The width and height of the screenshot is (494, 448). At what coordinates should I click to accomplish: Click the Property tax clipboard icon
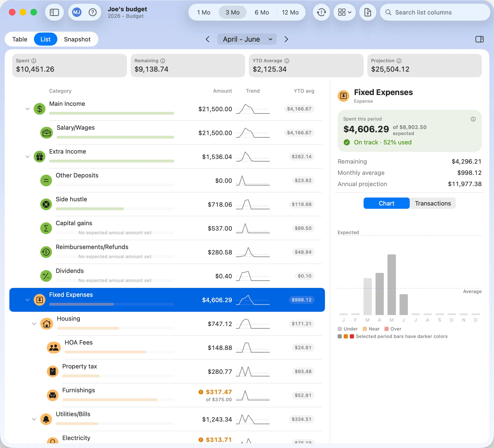click(52, 372)
